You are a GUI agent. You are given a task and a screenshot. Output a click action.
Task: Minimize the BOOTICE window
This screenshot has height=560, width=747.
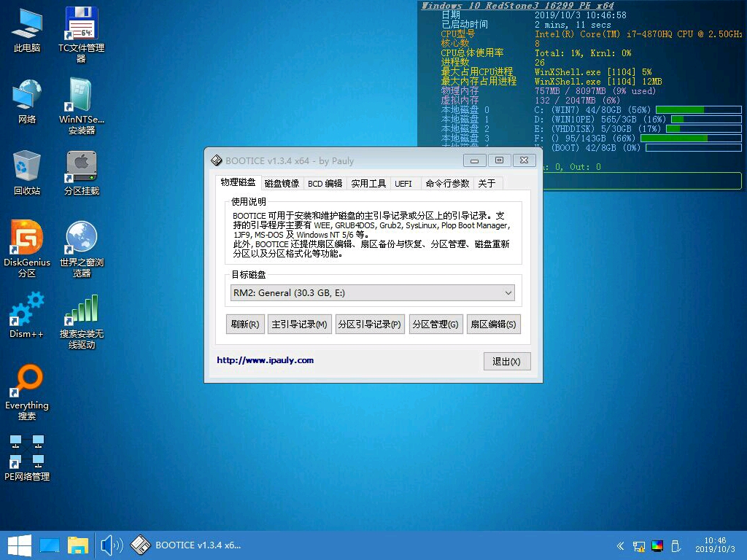point(474,160)
